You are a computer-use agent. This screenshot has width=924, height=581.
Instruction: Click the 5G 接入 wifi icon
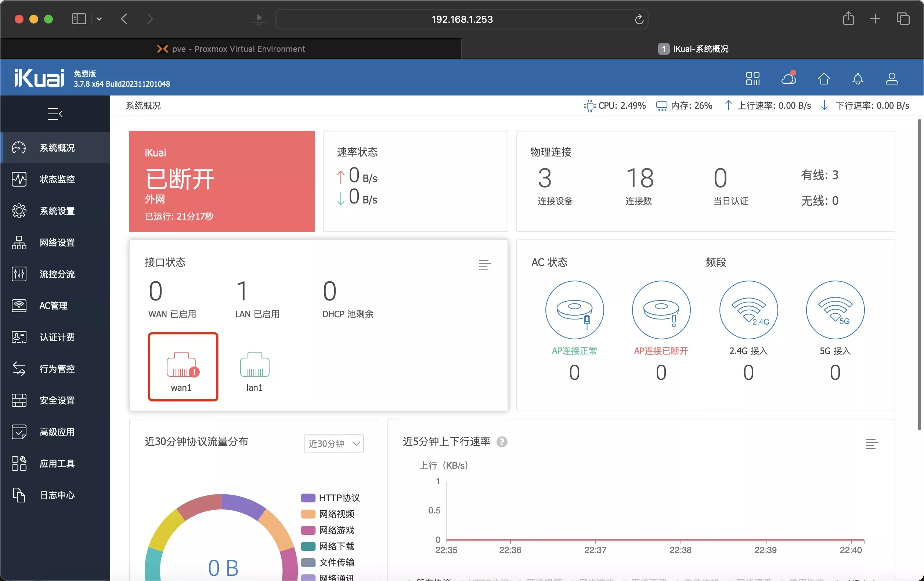(x=835, y=310)
